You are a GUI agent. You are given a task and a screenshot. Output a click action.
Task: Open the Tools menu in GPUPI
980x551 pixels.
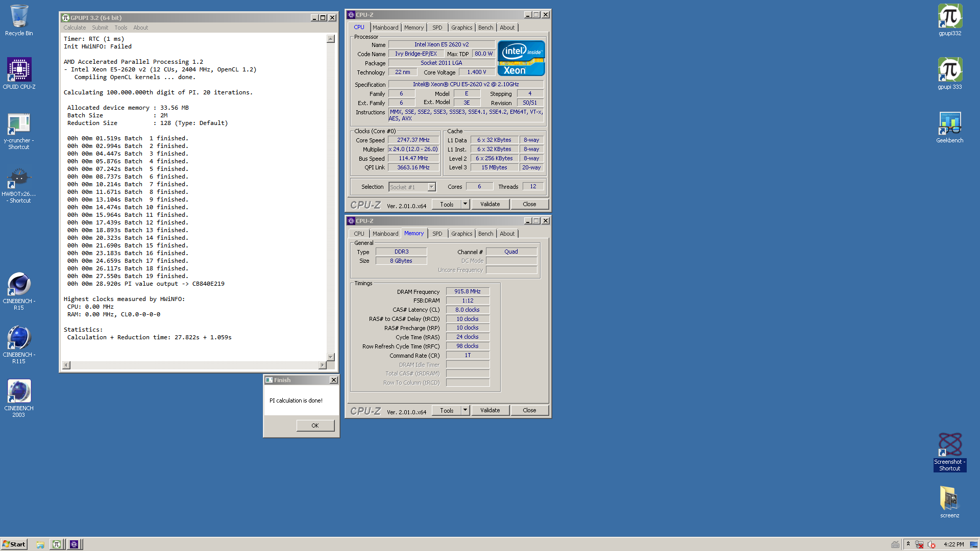click(121, 28)
